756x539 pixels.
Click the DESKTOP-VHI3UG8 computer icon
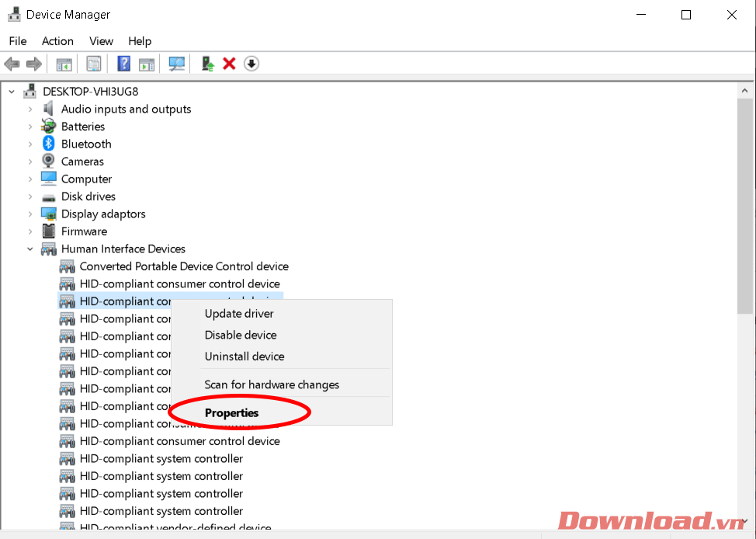pos(30,91)
